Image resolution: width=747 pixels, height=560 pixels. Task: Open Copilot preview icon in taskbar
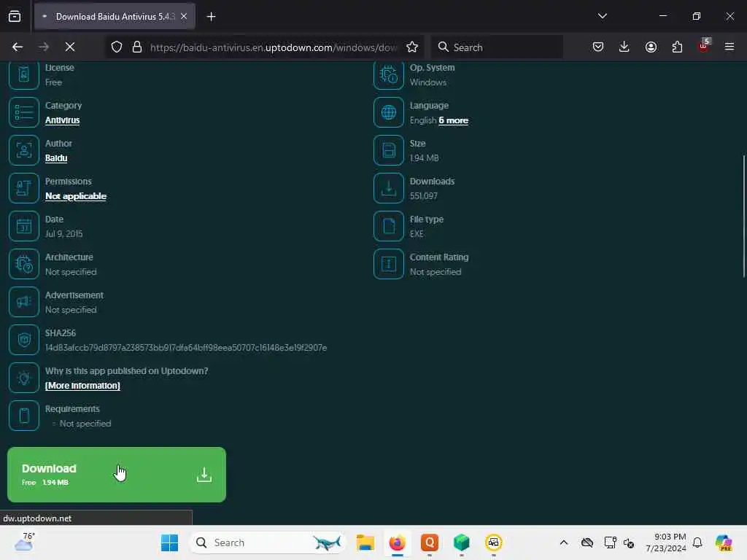pos(724,542)
